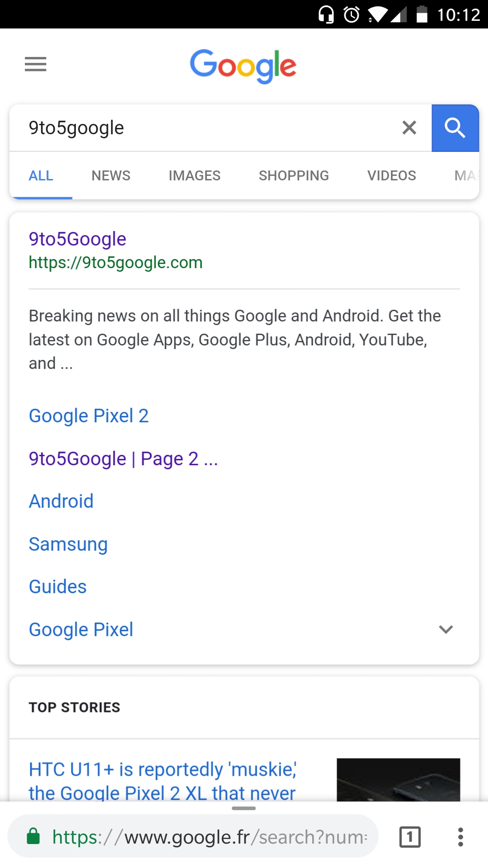The height and width of the screenshot is (868, 488).
Task: Select the VIDEOS filter
Action: [392, 175]
